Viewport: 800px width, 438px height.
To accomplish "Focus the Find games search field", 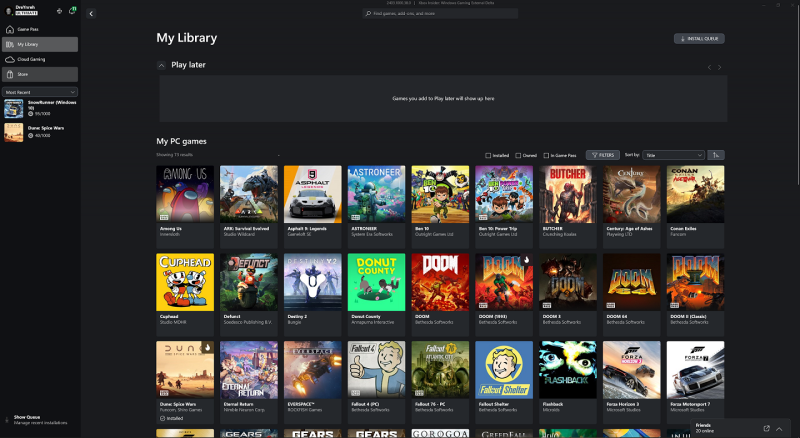I will point(440,14).
